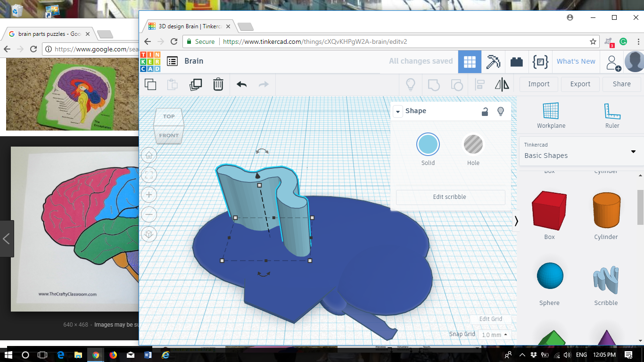
Task: Open the Windows Start menu
Action: (8, 354)
